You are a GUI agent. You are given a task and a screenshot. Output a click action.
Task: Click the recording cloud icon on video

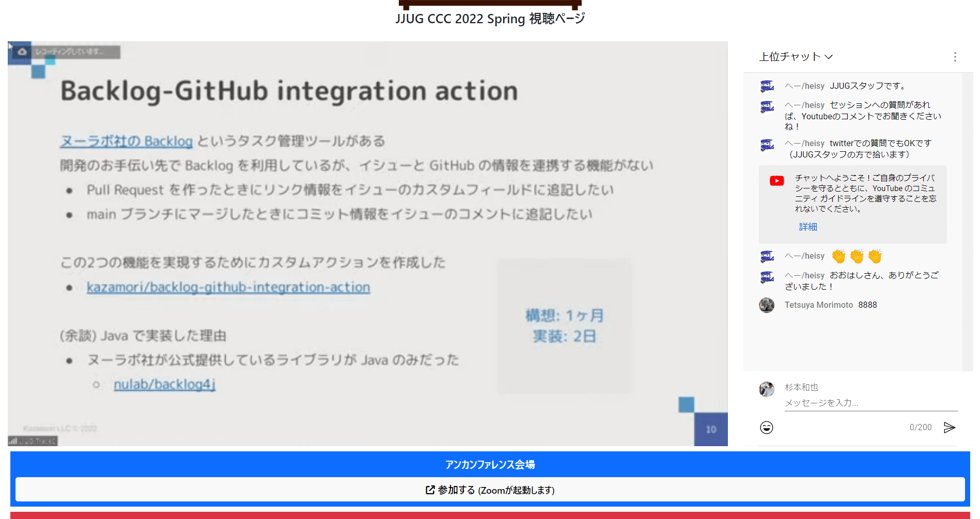click(x=22, y=52)
